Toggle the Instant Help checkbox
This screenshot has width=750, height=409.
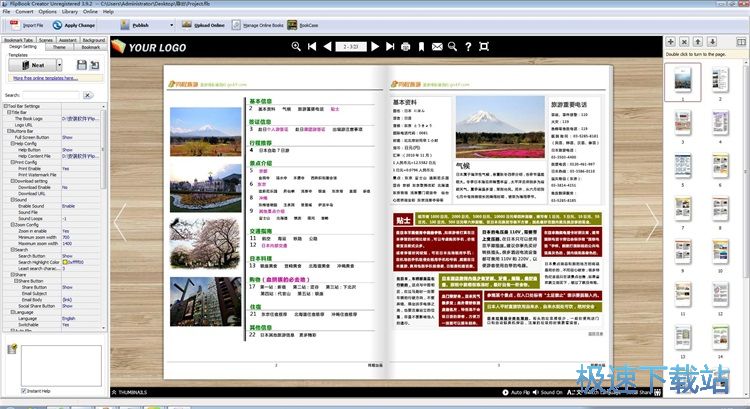(24, 391)
